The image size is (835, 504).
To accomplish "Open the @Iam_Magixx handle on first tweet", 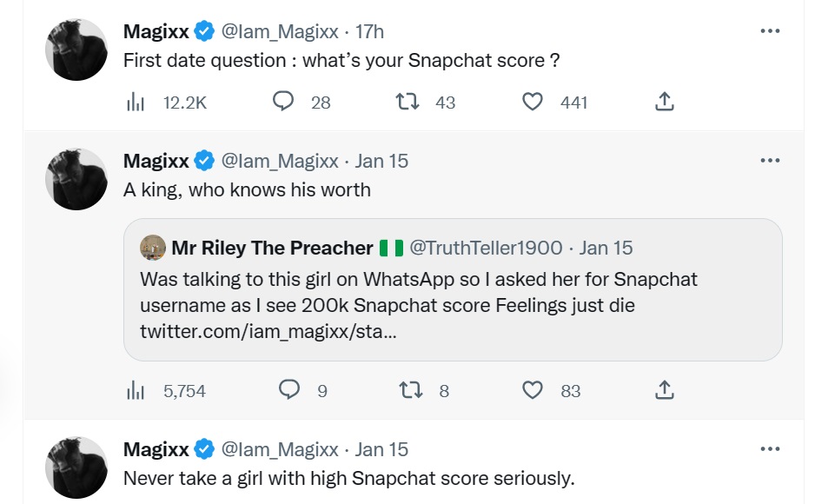I will (x=280, y=32).
